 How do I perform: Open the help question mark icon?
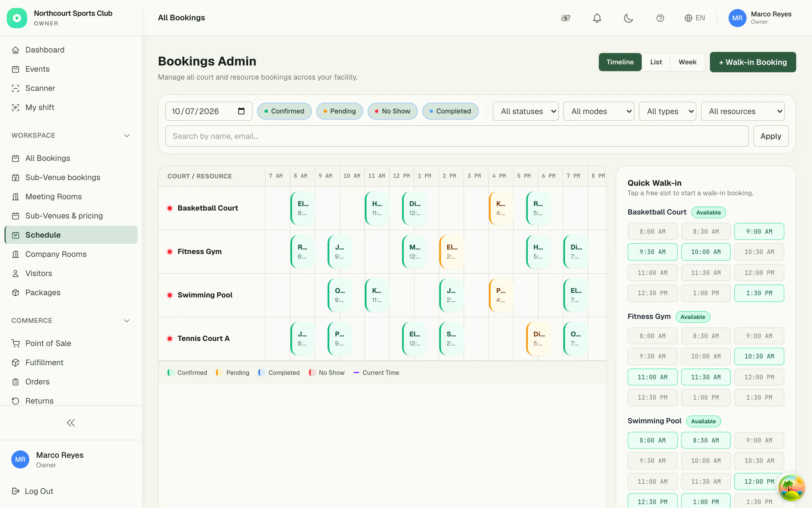click(x=660, y=18)
